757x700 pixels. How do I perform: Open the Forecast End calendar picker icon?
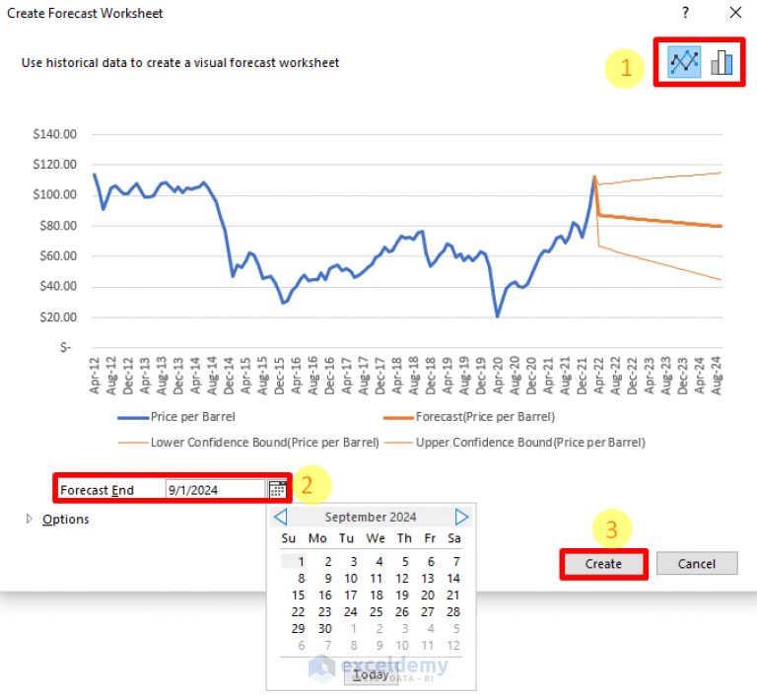[277, 490]
